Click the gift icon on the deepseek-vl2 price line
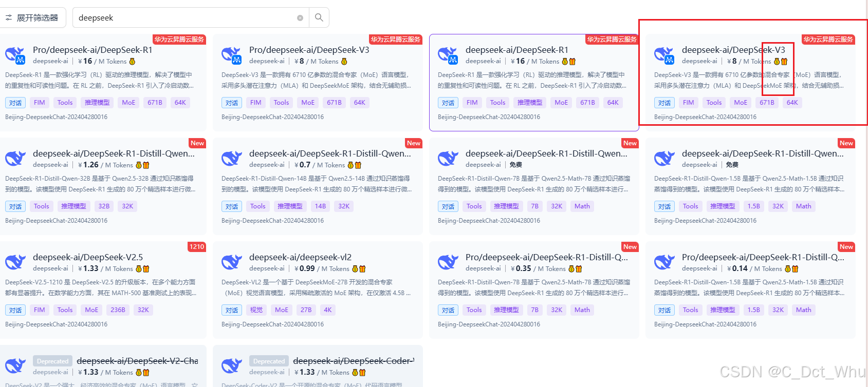This screenshot has height=387, width=868. [362, 269]
